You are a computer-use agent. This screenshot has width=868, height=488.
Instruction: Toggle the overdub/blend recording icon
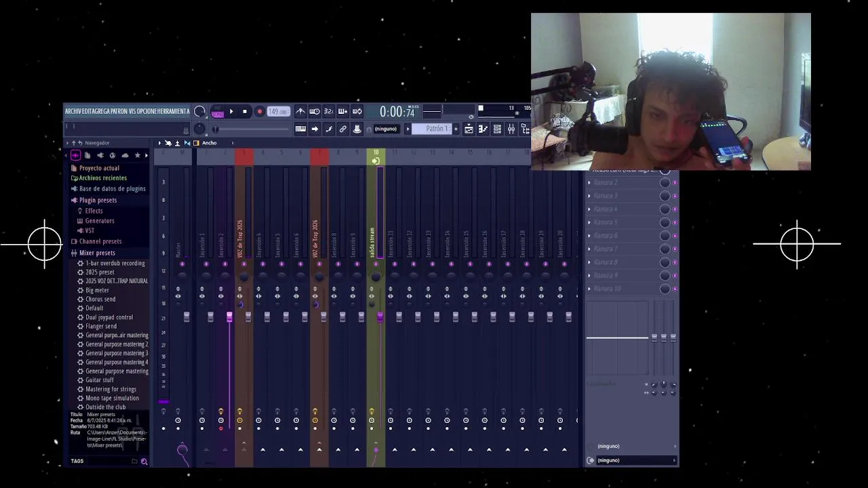pyautogui.click(x=342, y=111)
